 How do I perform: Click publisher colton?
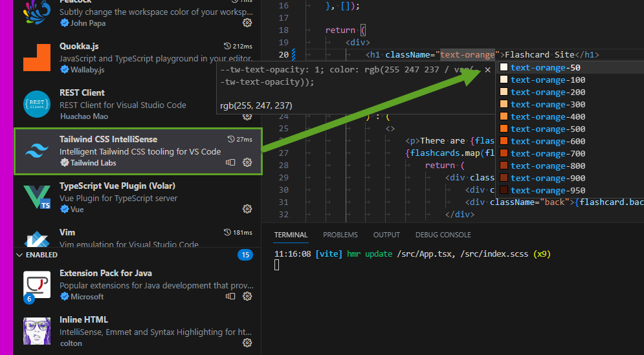71,343
